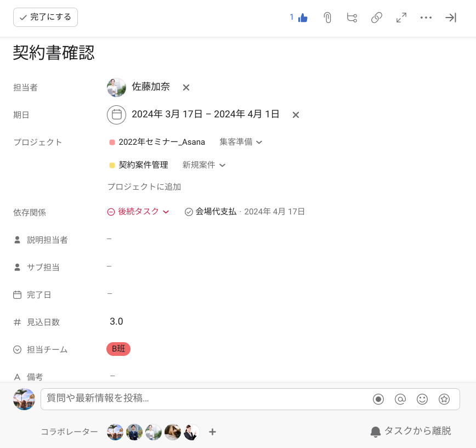Open dependent task 会場代支払
This screenshot has width=476, height=448.
216,212
